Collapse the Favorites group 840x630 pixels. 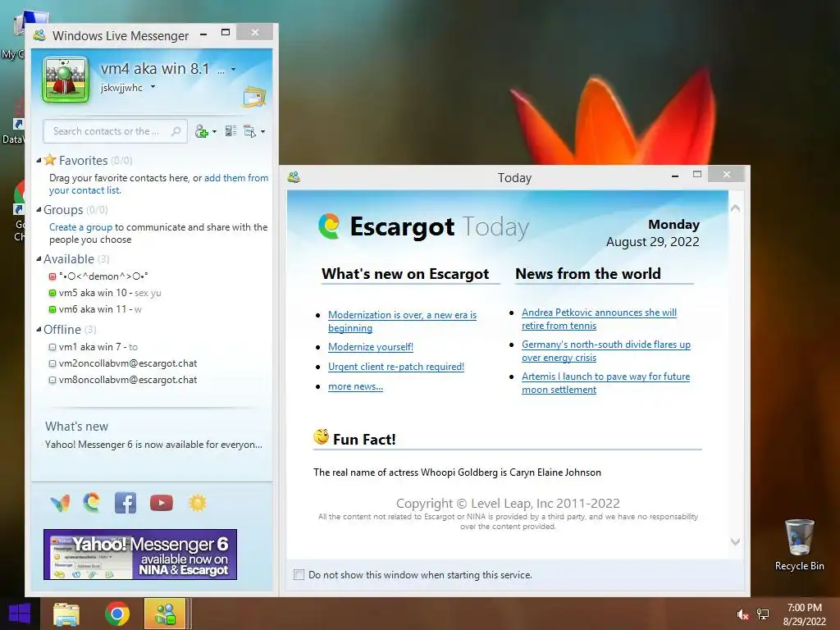(39, 160)
